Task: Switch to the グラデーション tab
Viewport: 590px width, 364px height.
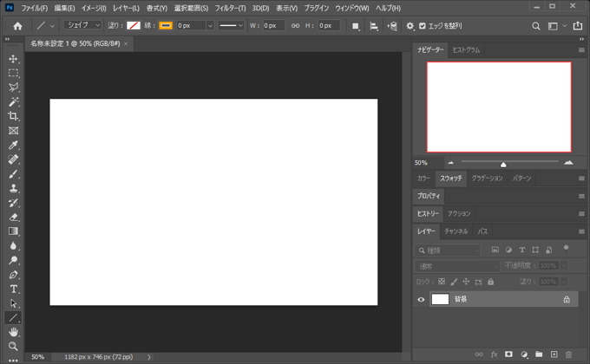Action: tap(488, 179)
